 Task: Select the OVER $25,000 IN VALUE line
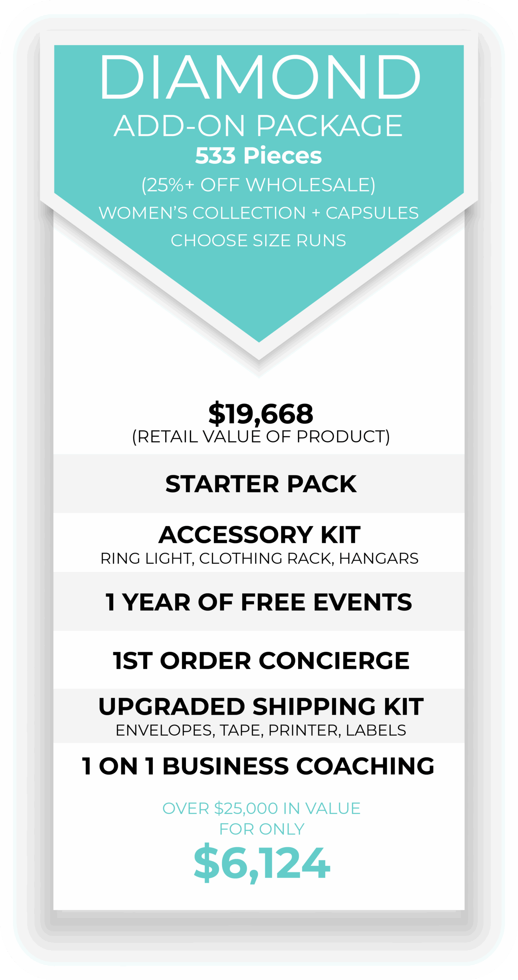(x=261, y=808)
